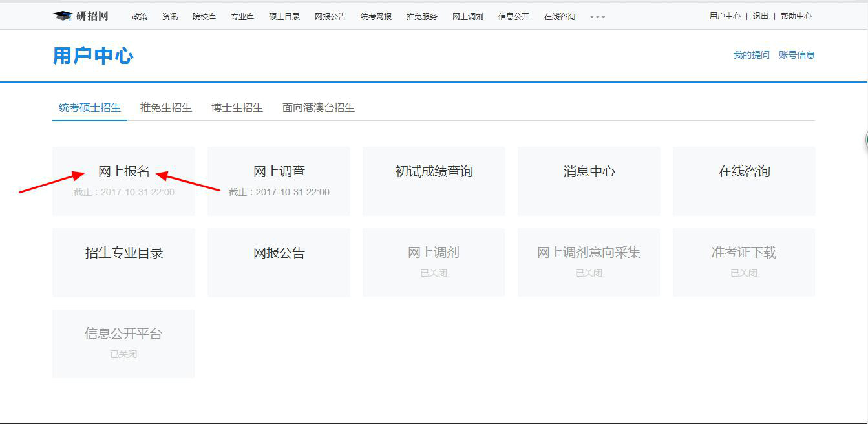Open the 帮助中心 link
This screenshot has height=424, width=868.
pos(796,16)
